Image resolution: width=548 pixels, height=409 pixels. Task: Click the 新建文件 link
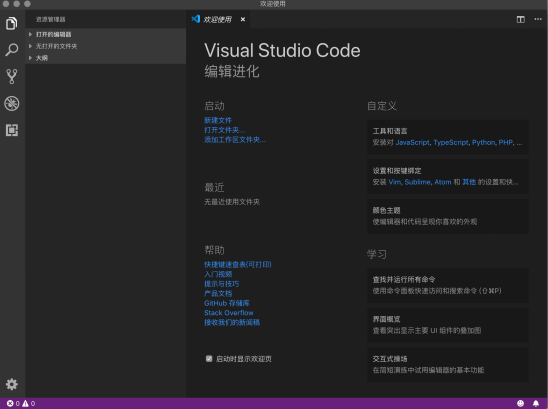[218, 120]
